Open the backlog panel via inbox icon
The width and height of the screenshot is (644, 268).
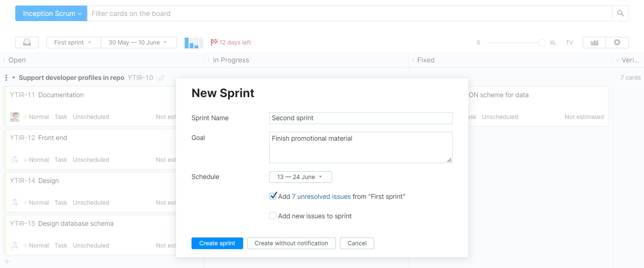(x=27, y=42)
